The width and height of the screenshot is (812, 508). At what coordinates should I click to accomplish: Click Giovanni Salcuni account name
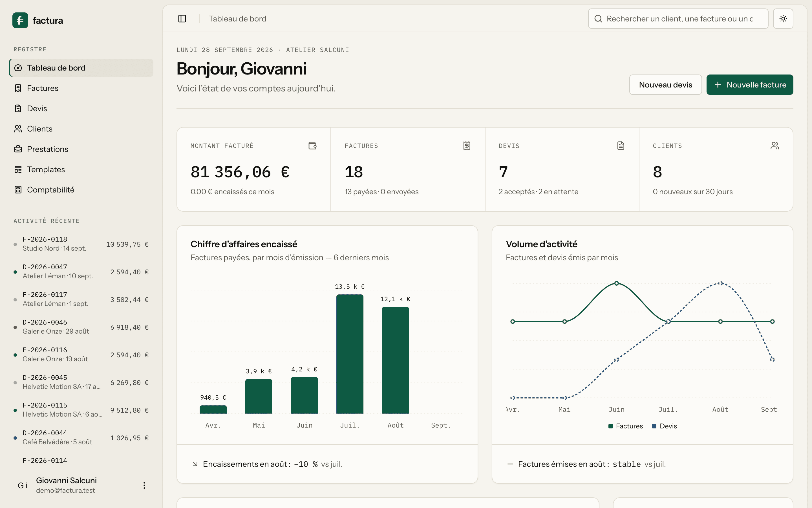tap(67, 480)
